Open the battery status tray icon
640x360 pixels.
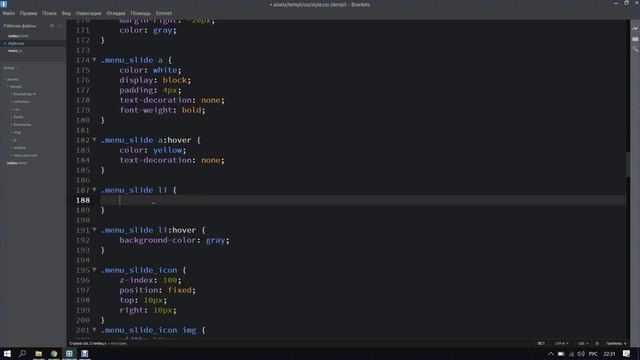coord(561,354)
